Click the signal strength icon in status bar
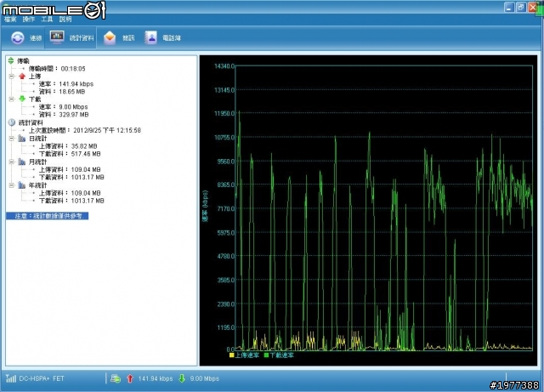Screen dimensions: 544x392 click(11, 378)
